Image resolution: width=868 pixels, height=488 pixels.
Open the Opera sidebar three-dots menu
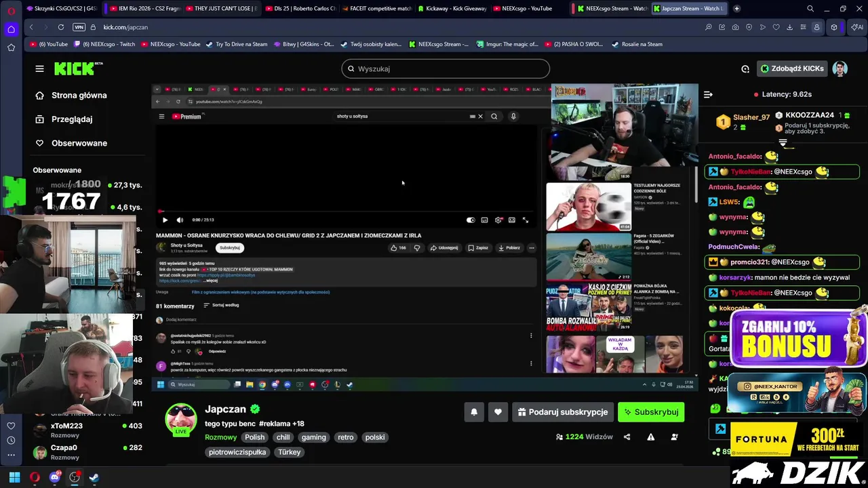(11, 455)
